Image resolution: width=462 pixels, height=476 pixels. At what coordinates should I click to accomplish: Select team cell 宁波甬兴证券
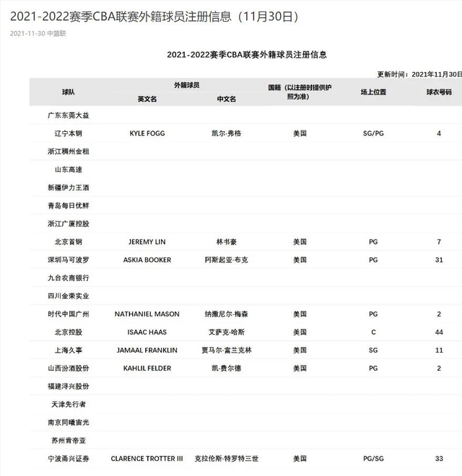click(x=69, y=459)
